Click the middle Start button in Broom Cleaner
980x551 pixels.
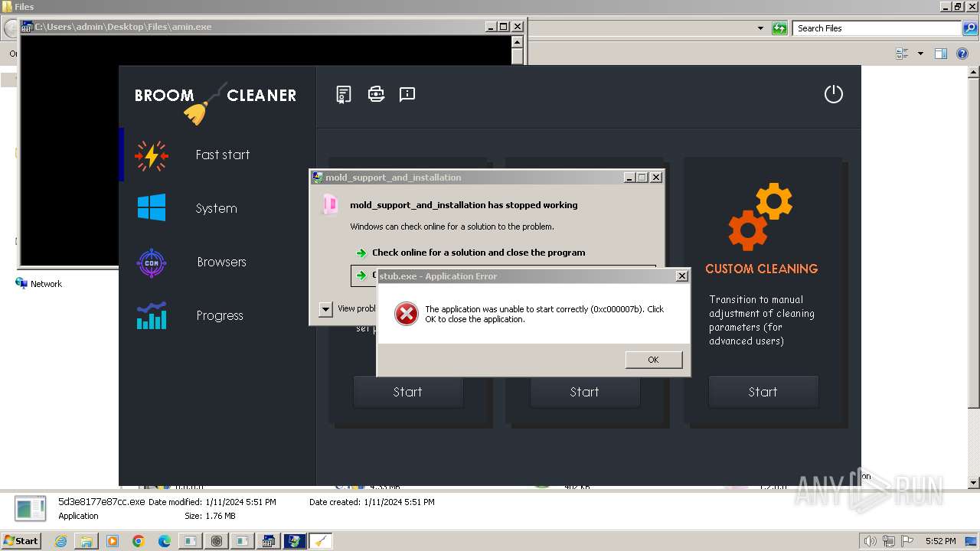coord(585,392)
